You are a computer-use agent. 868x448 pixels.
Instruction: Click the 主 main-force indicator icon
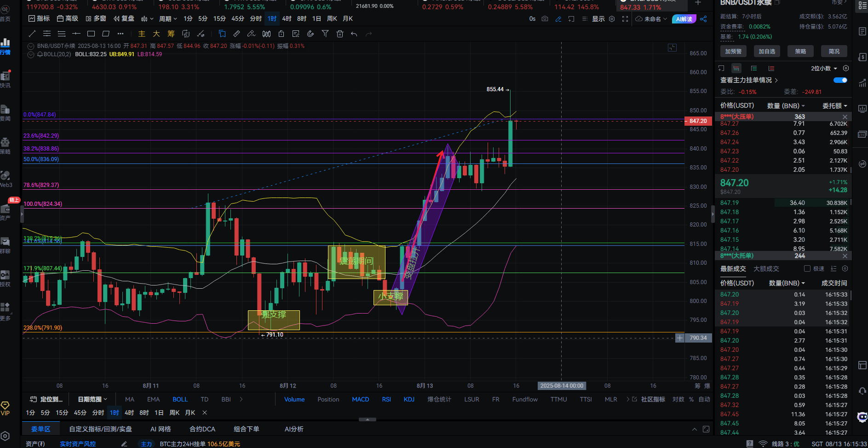point(142,34)
